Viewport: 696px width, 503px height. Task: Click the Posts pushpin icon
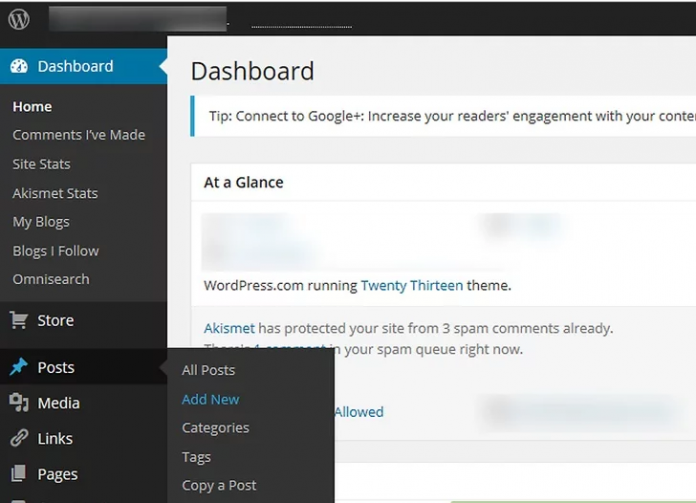[19, 367]
